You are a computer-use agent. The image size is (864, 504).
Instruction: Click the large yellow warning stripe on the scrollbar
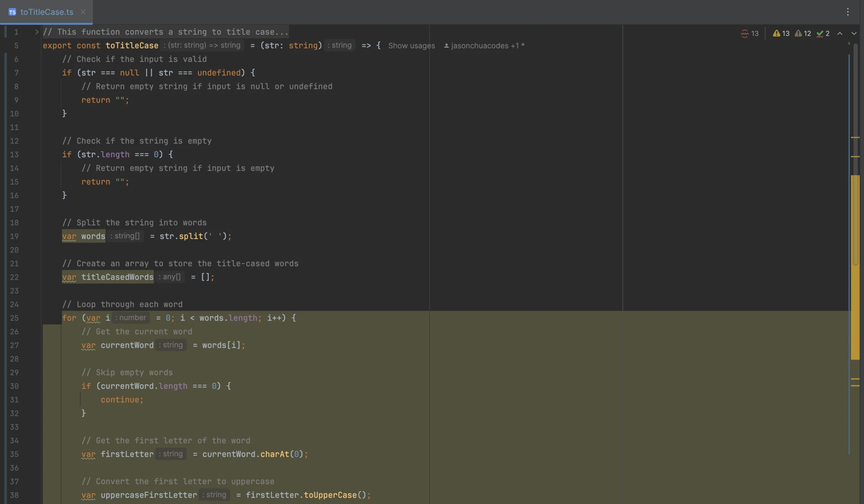coord(855,268)
